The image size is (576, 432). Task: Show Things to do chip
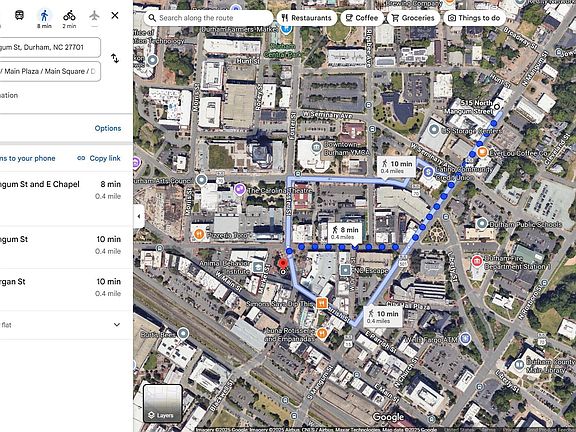(x=474, y=18)
